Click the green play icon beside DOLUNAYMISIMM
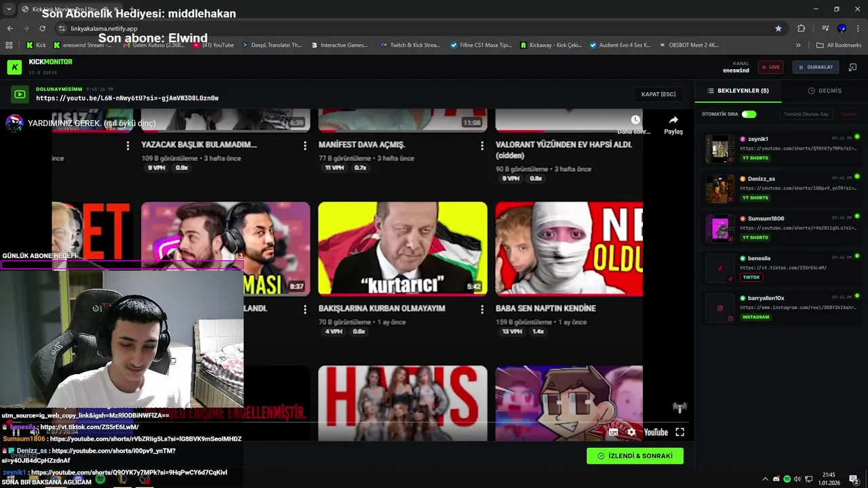 20,94
